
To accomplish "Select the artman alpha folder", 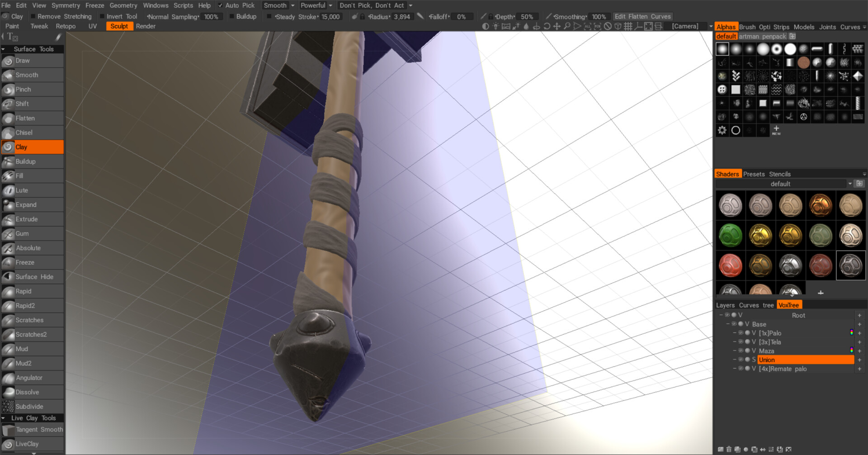I will click(x=749, y=36).
